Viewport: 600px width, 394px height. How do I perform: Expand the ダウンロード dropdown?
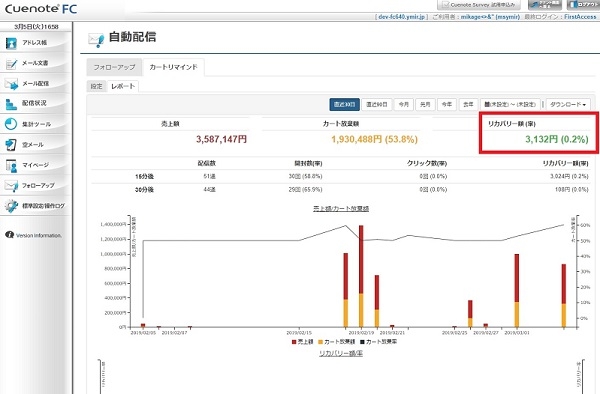(568, 104)
